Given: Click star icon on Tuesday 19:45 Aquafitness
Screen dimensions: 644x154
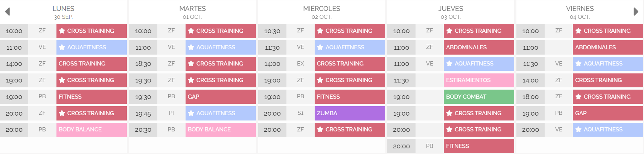Looking at the screenshot, I should (x=191, y=113).
